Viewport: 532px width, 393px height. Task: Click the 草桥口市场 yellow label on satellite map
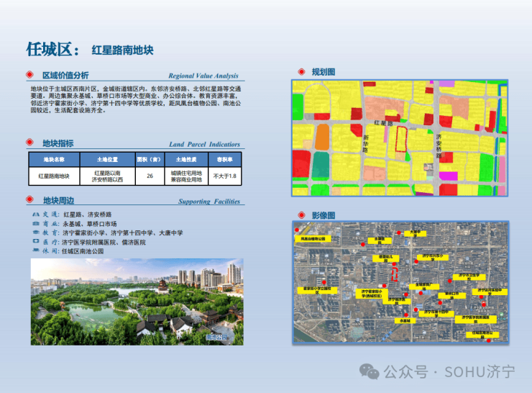[451, 296]
